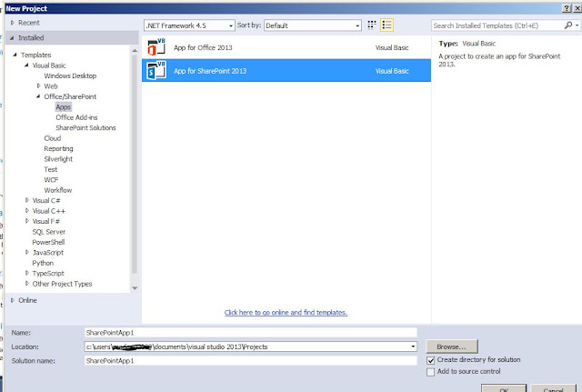Click the Search Installed Templates field
This screenshot has height=392, width=582.
tap(497, 25)
